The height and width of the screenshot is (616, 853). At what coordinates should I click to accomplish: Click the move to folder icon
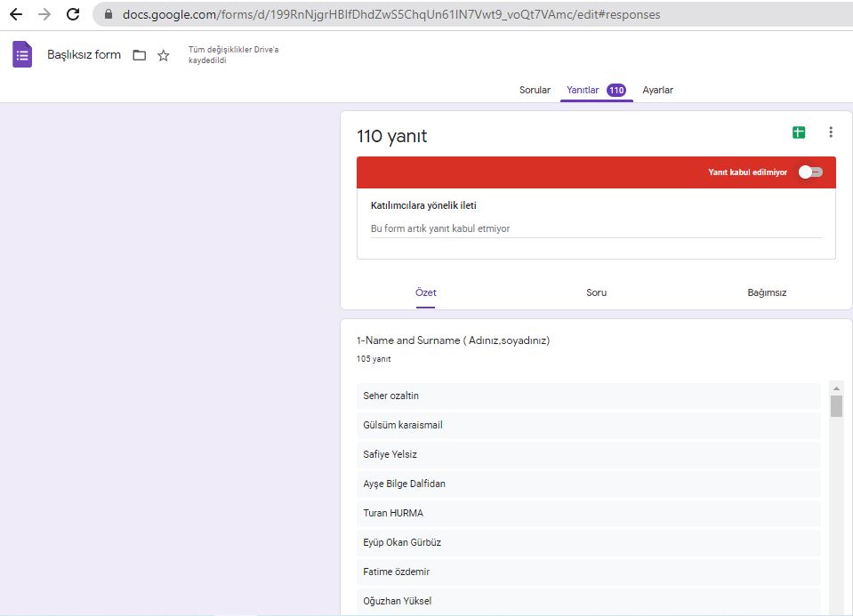[x=139, y=55]
